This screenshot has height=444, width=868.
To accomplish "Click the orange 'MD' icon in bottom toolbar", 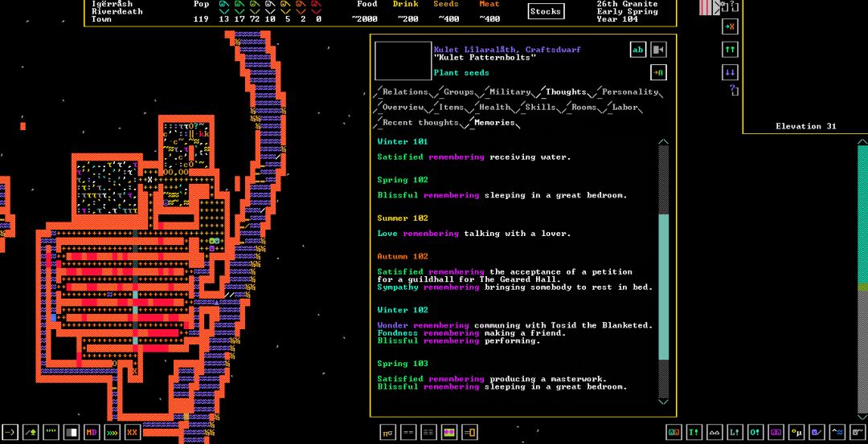I will (x=92, y=433).
